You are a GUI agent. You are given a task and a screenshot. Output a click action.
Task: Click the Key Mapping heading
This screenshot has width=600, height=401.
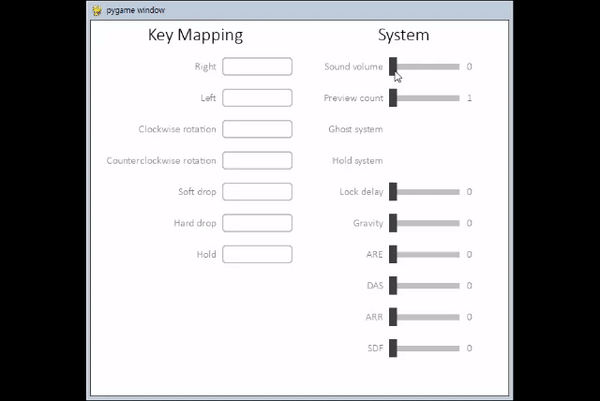[195, 35]
